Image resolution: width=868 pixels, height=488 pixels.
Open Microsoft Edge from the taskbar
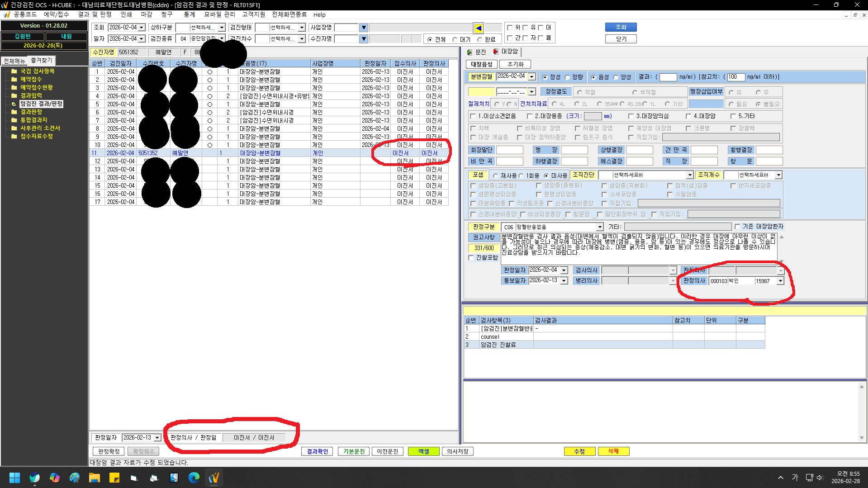(194, 477)
